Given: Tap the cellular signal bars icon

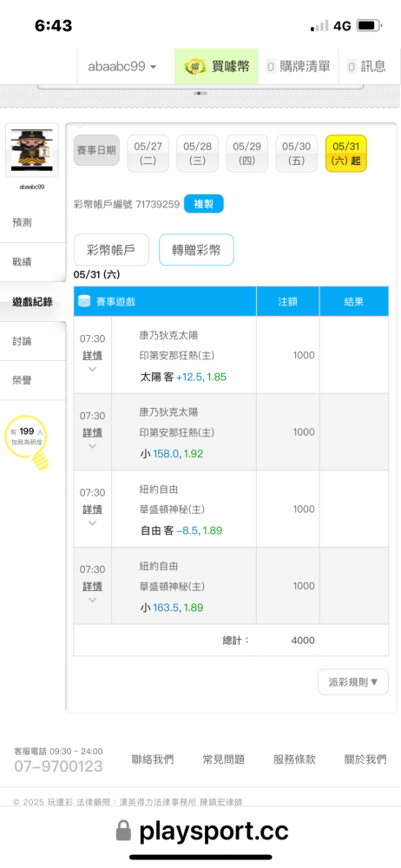Looking at the screenshot, I should (x=319, y=26).
